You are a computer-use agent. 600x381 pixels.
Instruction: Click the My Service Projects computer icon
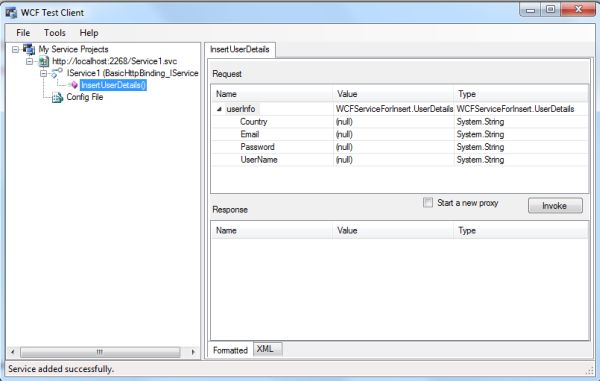coord(29,49)
